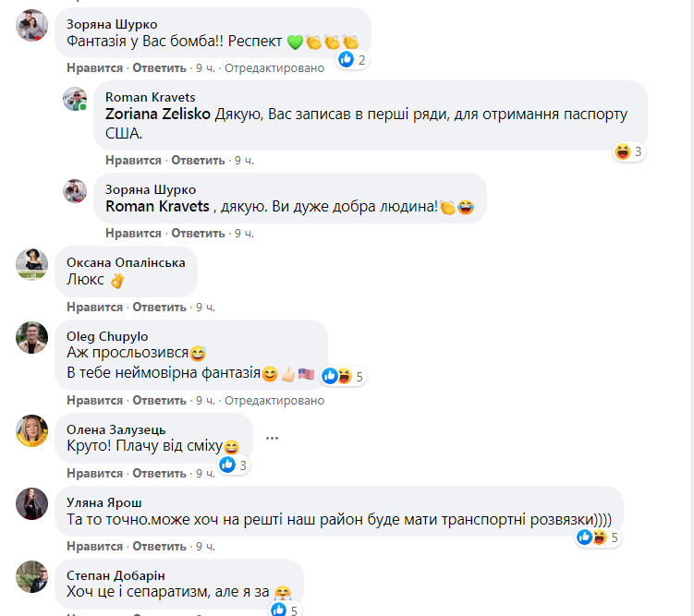
Task: Click like reaction icon on Зоряна Шурко's top comment
Action: 347,60
